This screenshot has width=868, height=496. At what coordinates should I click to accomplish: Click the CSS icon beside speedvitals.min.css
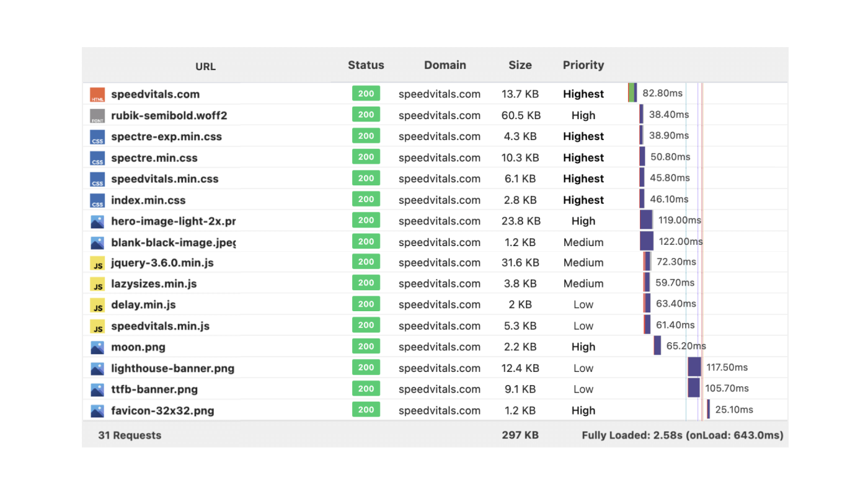(97, 179)
